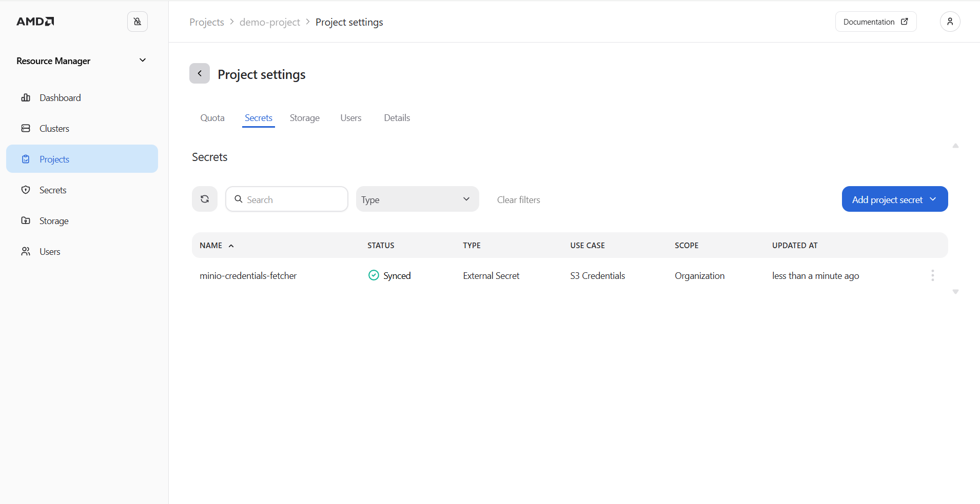Image resolution: width=980 pixels, height=504 pixels.
Task: Click the STATUS column header
Action: tap(381, 246)
